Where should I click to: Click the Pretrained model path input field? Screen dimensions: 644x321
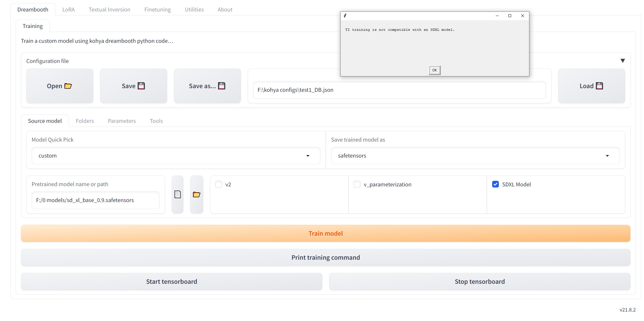95,200
